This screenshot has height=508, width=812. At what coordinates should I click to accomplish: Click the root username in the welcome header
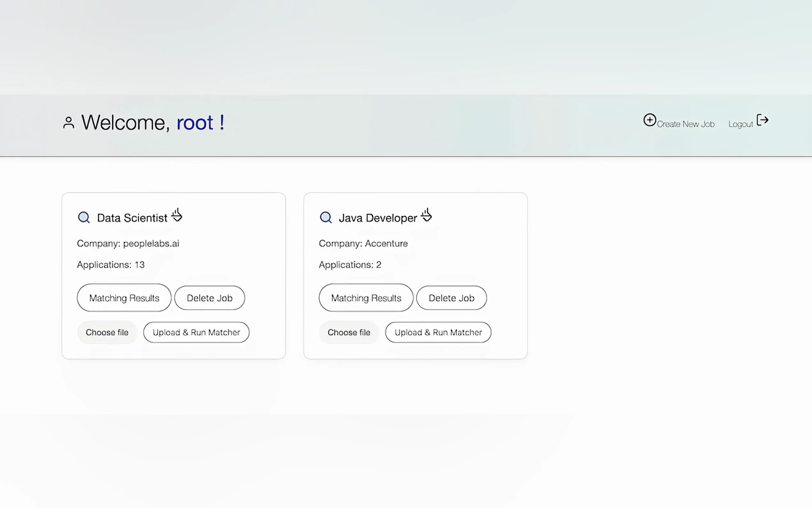click(195, 123)
